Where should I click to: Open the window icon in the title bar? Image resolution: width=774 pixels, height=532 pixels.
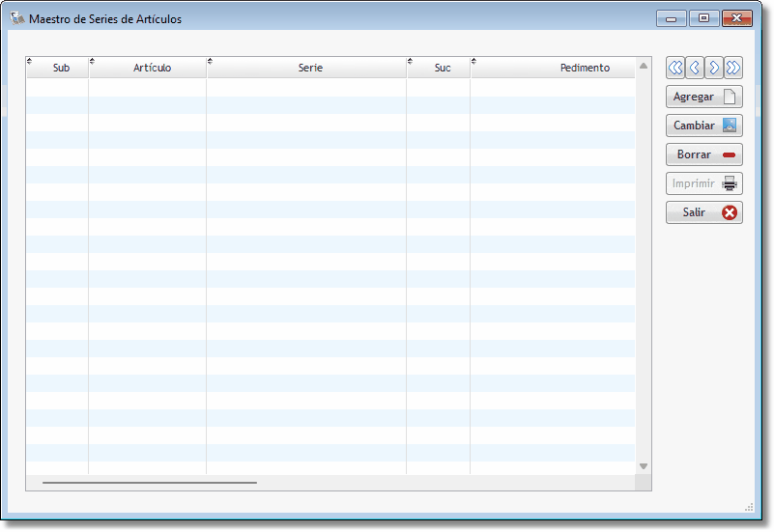(x=17, y=18)
